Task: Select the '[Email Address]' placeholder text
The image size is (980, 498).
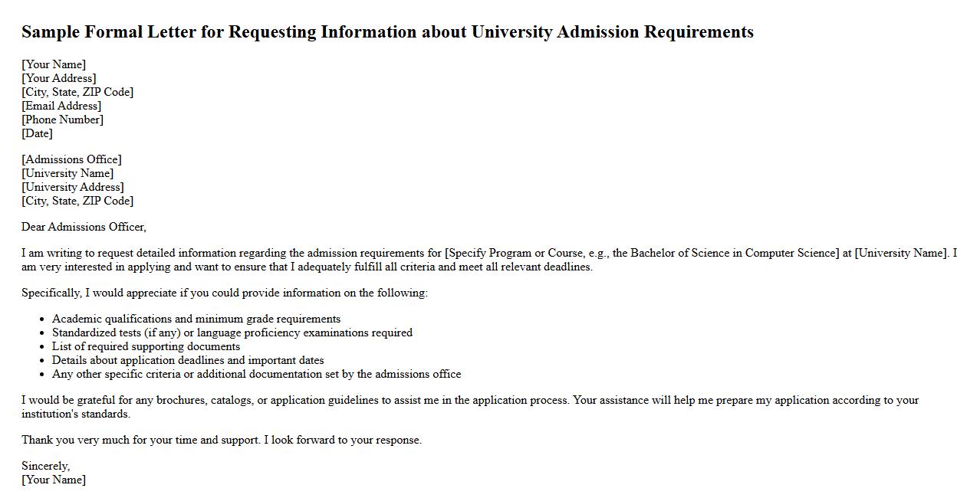Action: tap(61, 106)
